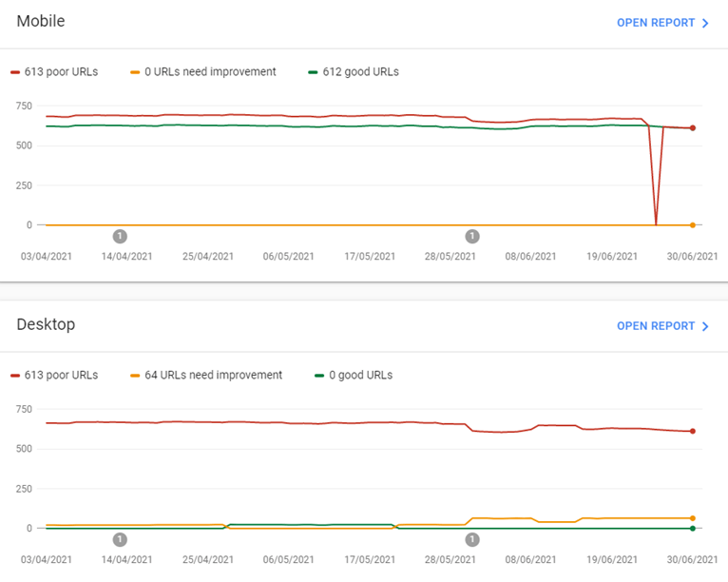Toggle Mobile 613 poor URLs legend

tap(54, 72)
